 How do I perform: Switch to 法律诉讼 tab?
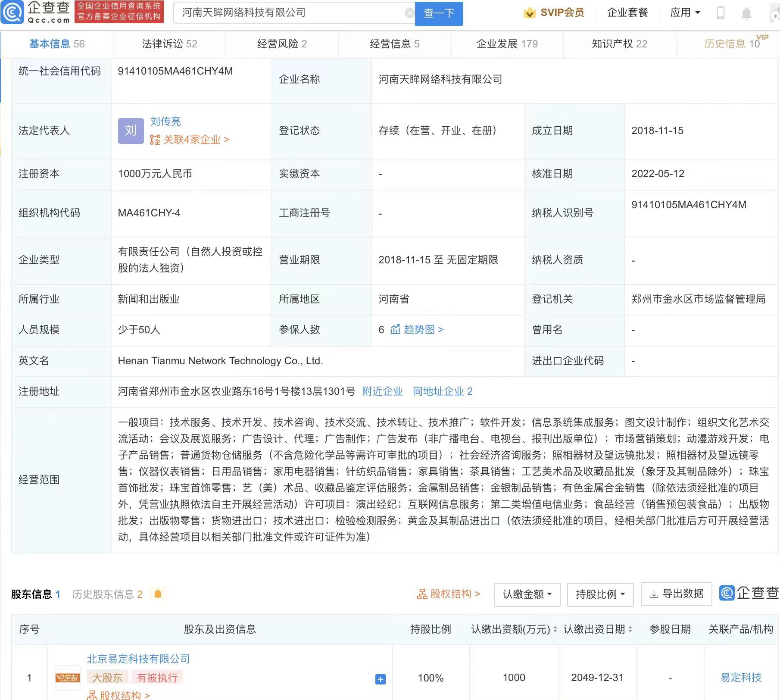[x=169, y=44]
